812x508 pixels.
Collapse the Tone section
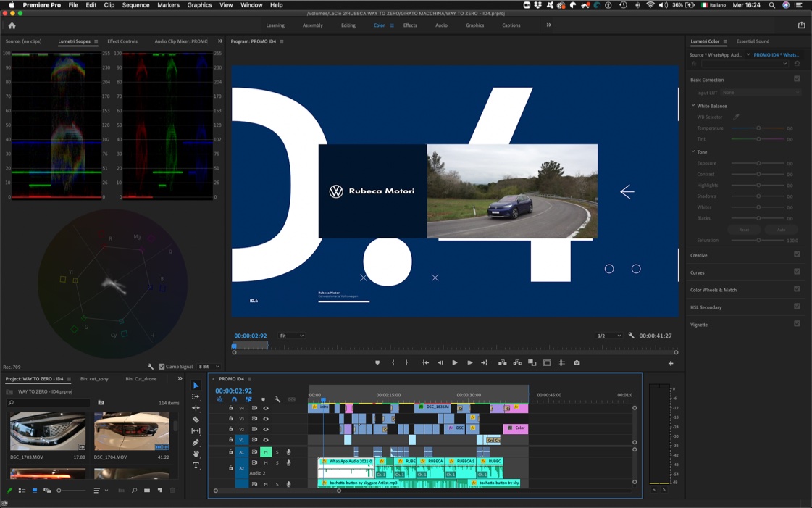[693, 151]
